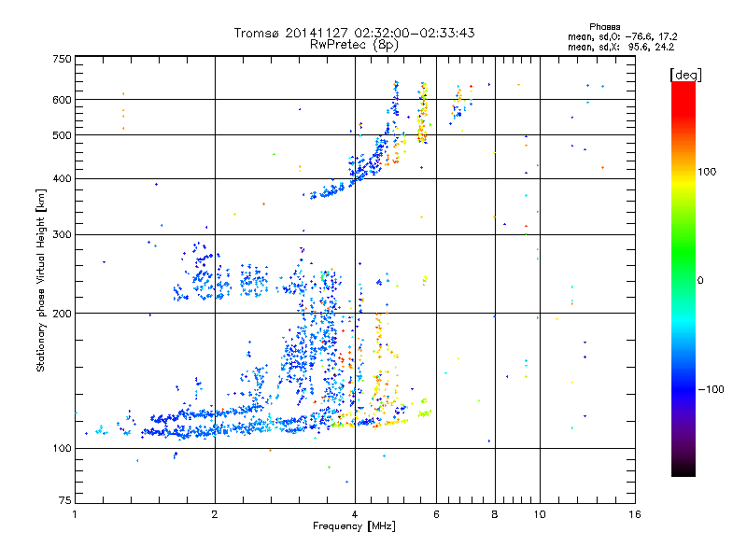Screen dimensions: 747x560
Task: Click the x-axis label '1'
Action: pos(75,514)
